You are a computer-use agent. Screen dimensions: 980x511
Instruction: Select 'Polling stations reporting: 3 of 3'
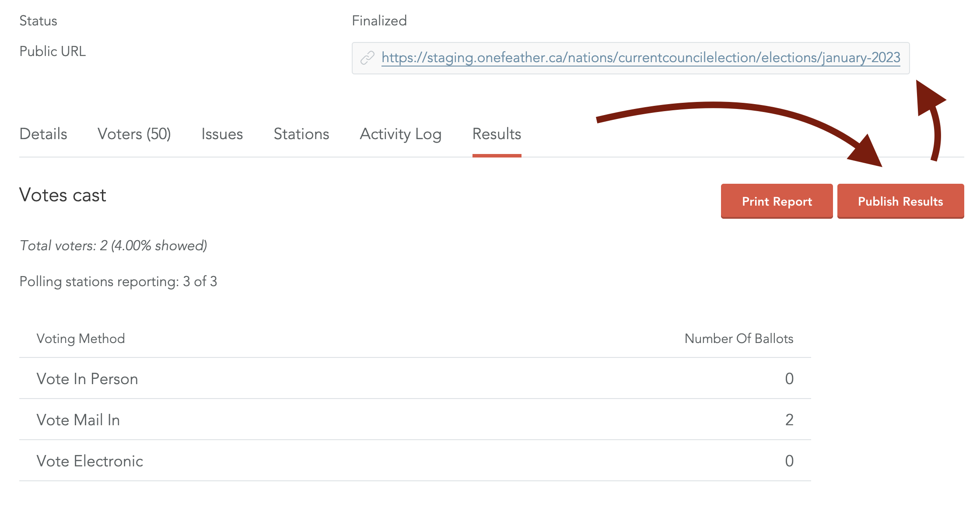[118, 281]
